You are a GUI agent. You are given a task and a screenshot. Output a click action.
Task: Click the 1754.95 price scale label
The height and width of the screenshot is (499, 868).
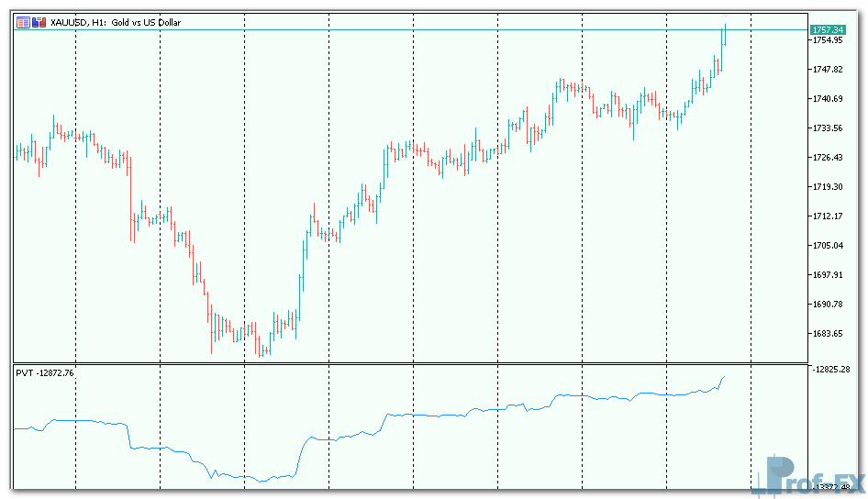tap(828, 40)
